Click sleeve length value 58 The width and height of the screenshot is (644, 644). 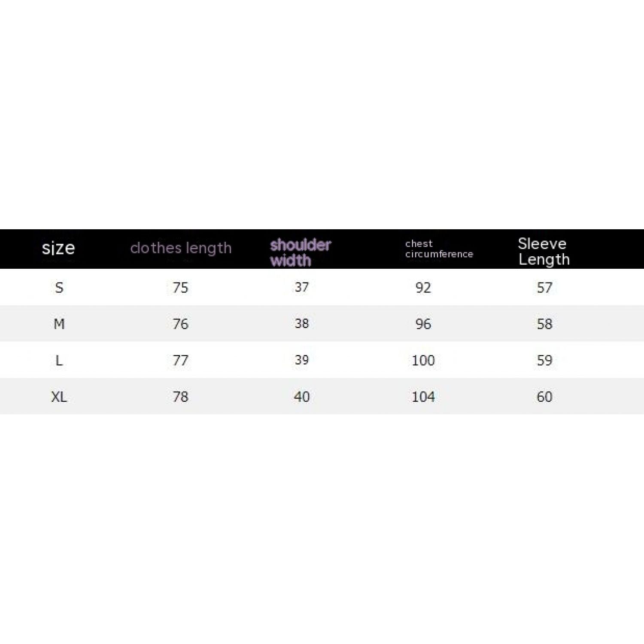point(544,324)
